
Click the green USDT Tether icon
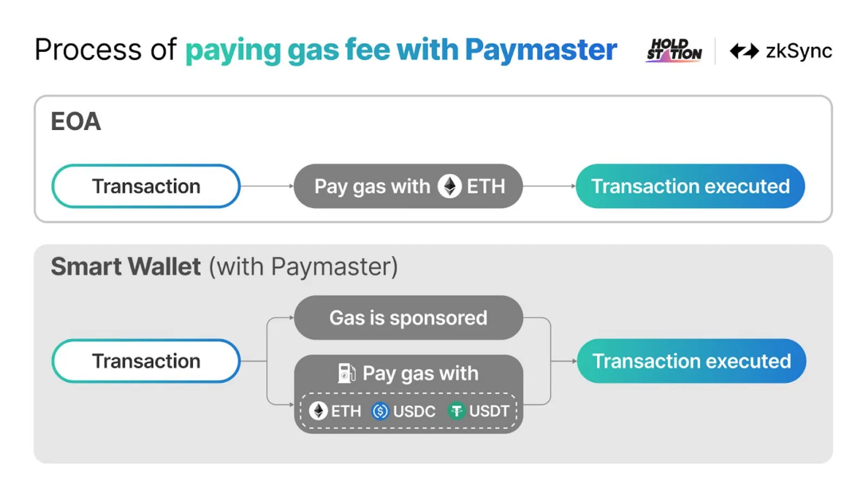[457, 411]
